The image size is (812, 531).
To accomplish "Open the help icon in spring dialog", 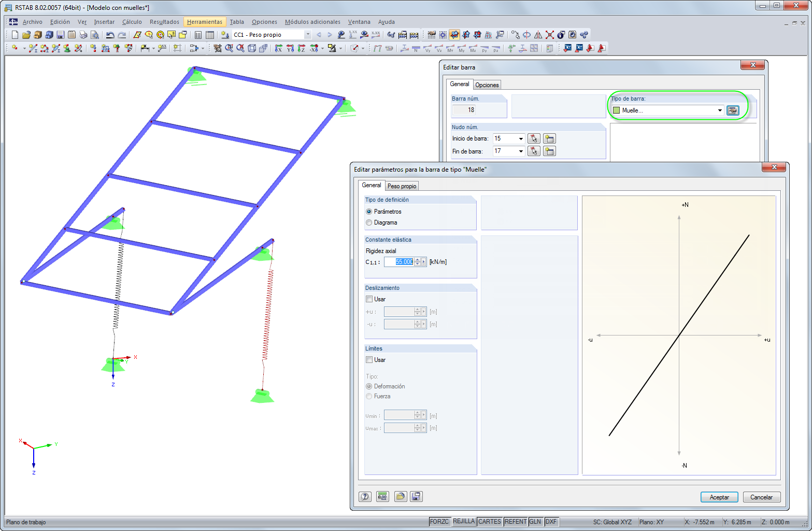I will pyautogui.click(x=365, y=497).
